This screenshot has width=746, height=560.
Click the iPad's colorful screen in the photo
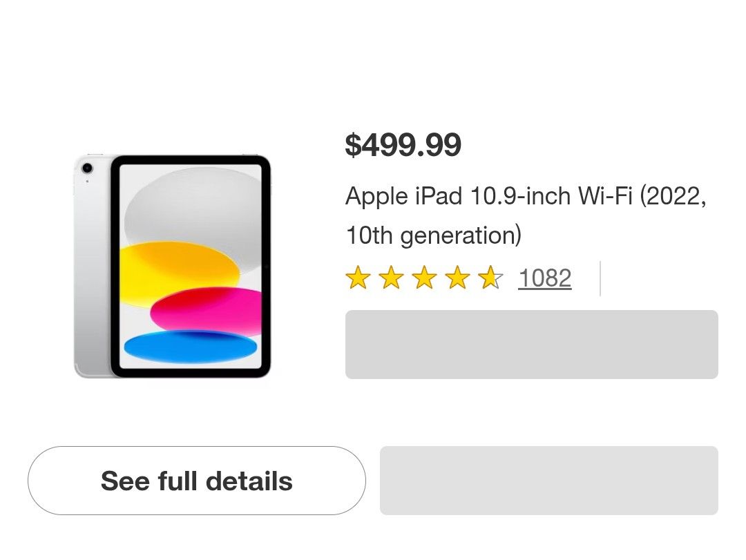coord(190,266)
